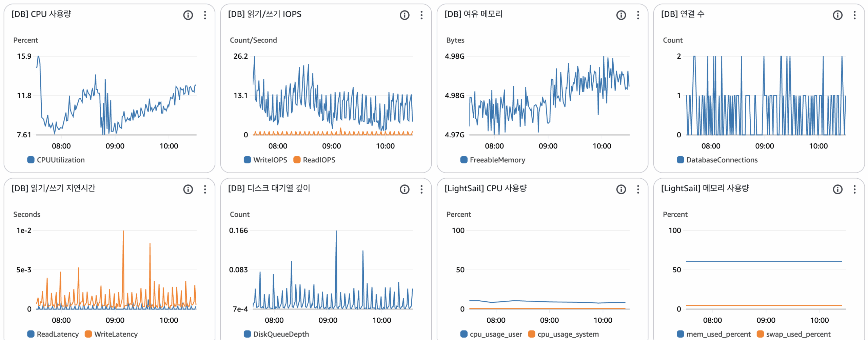Toggle WriteIOPS series in legend

(270, 160)
